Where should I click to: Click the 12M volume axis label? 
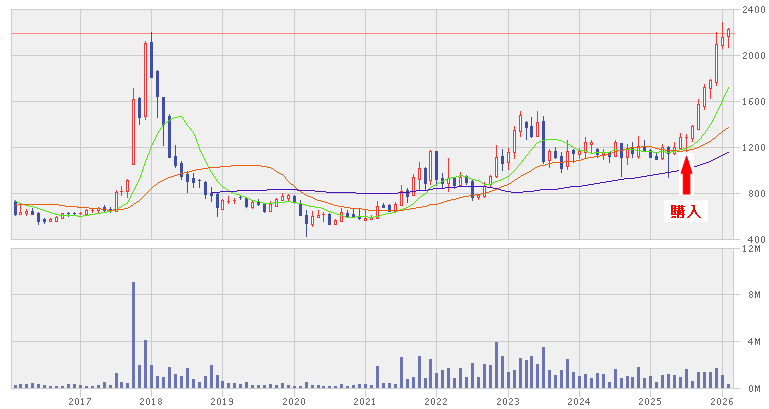[751, 249]
